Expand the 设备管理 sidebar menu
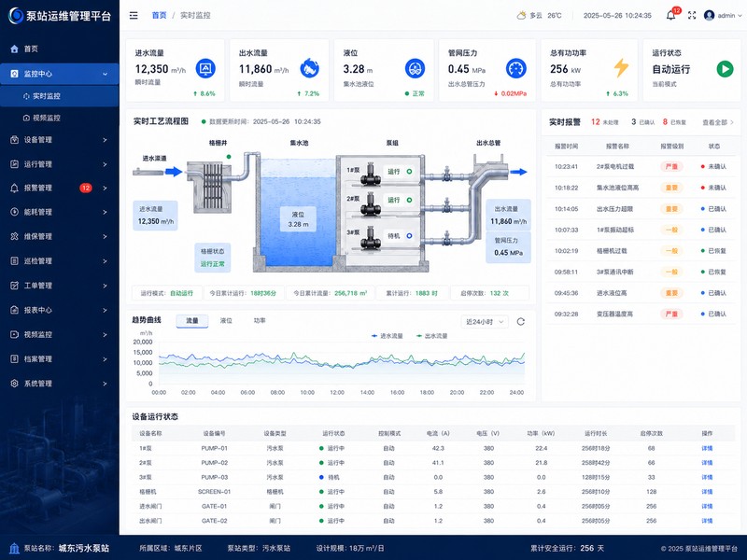The image size is (747, 560). pos(59,140)
